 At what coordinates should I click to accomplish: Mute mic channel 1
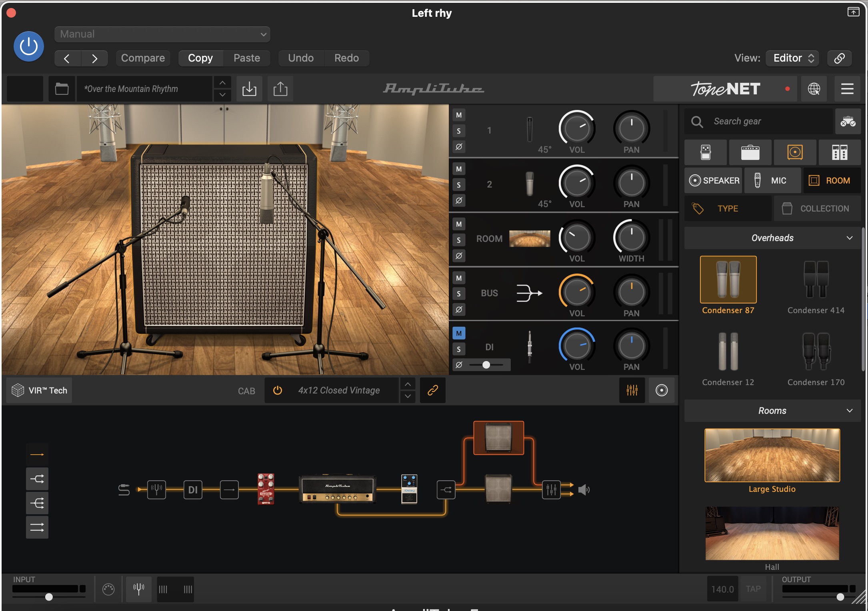459,115
